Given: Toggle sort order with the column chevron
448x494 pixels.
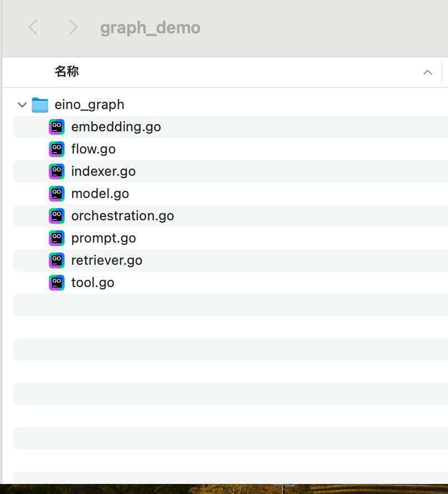Looking at the screenshot, I should click(x=427, y=72).
